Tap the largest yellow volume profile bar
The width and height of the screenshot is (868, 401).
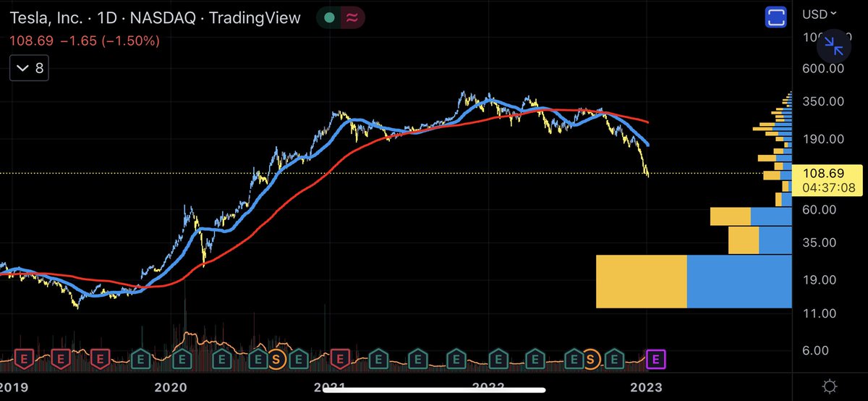tap(641, 282)
